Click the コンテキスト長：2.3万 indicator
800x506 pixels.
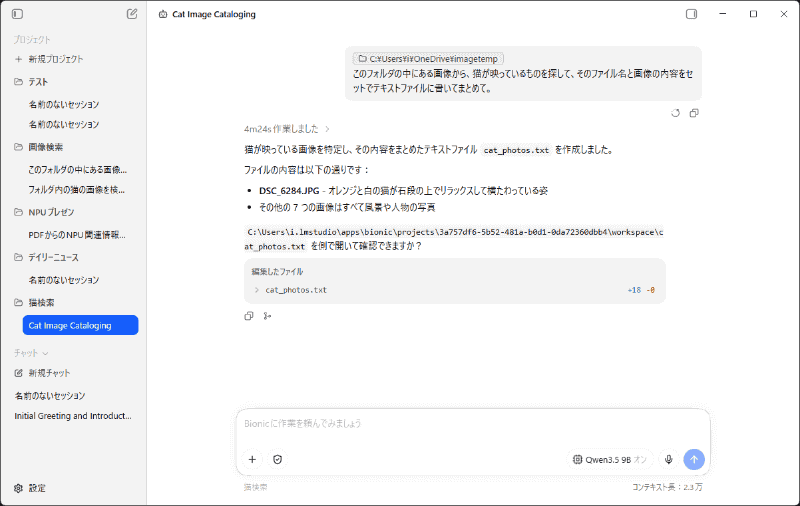[667, 487]
